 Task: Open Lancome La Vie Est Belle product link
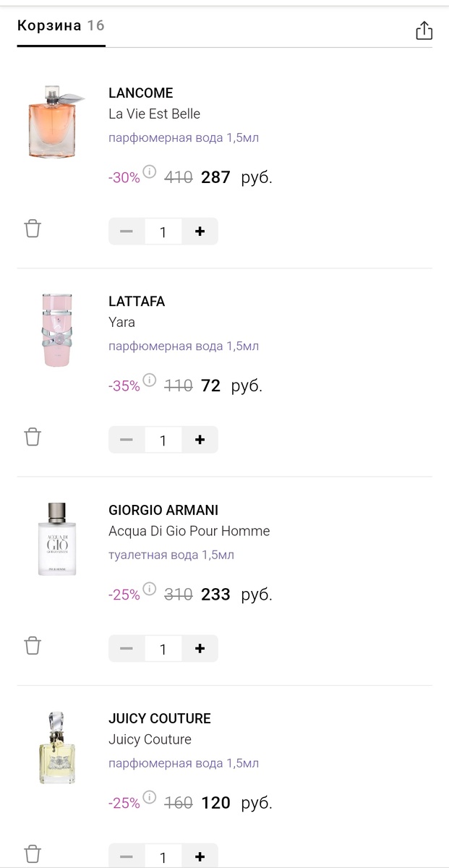pyautogui.click(x=154, y=114)
